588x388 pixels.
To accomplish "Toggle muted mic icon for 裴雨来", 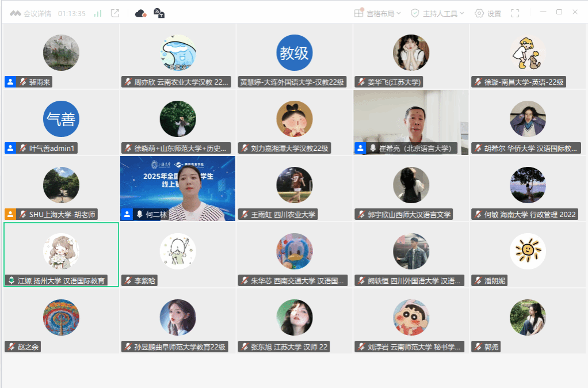I will point(23,82).
